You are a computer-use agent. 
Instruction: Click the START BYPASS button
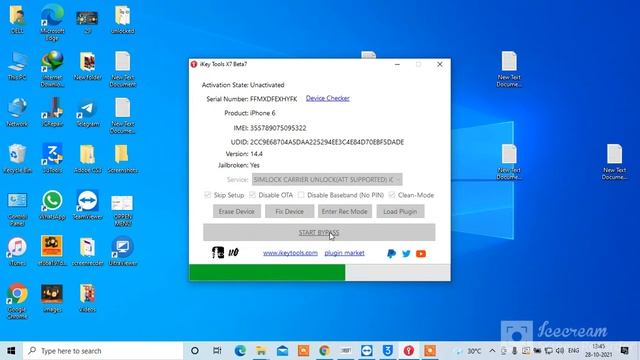pos(319,232)
